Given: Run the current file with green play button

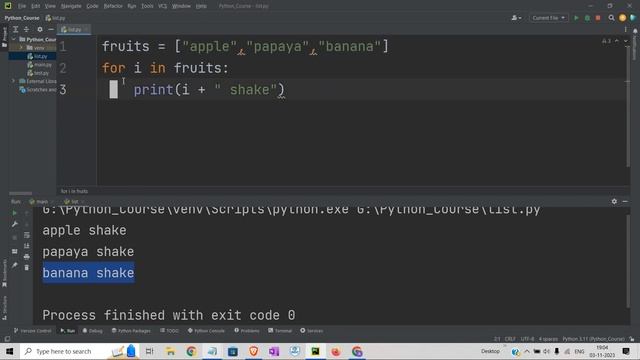Looking at the screenshot, I should 576,18.
